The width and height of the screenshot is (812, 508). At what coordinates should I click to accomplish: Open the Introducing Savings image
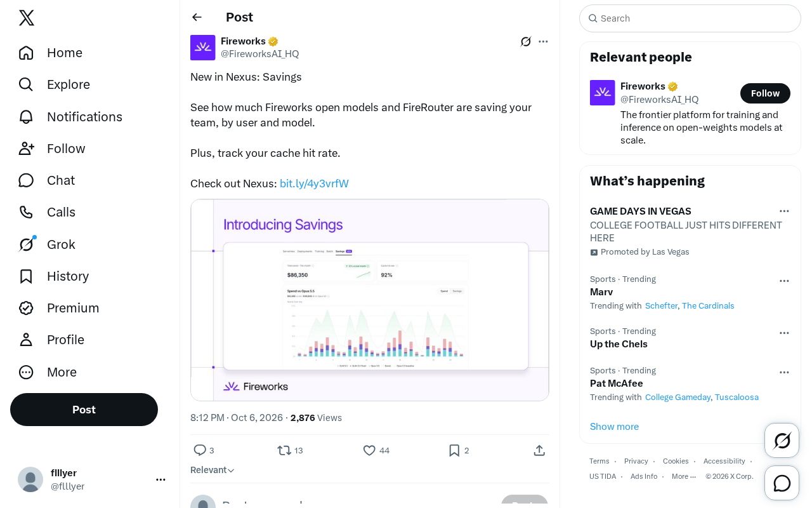(370, 300)
